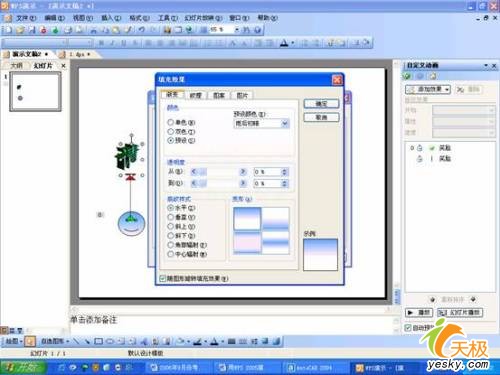
Task: Click the Shadow Style icon
Action: 265,341
